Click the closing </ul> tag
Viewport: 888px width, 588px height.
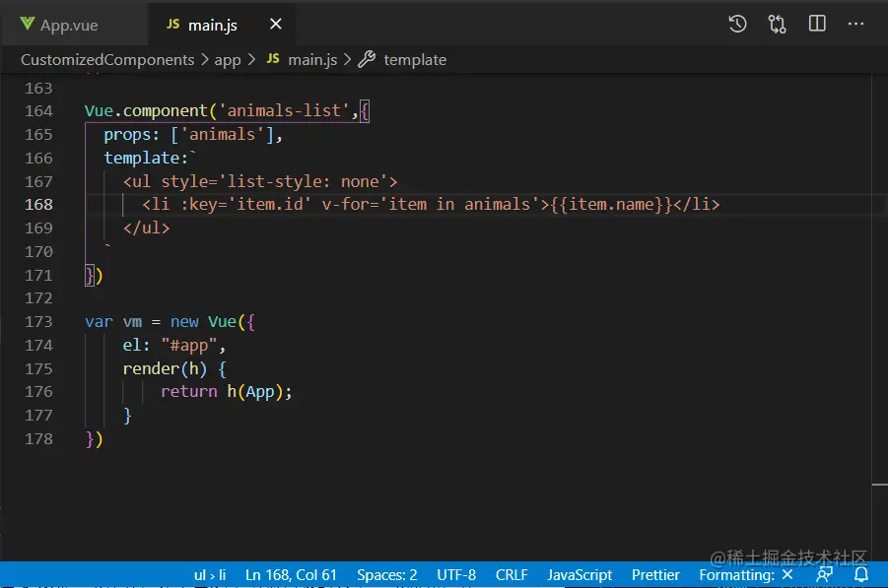pos(146,229)
